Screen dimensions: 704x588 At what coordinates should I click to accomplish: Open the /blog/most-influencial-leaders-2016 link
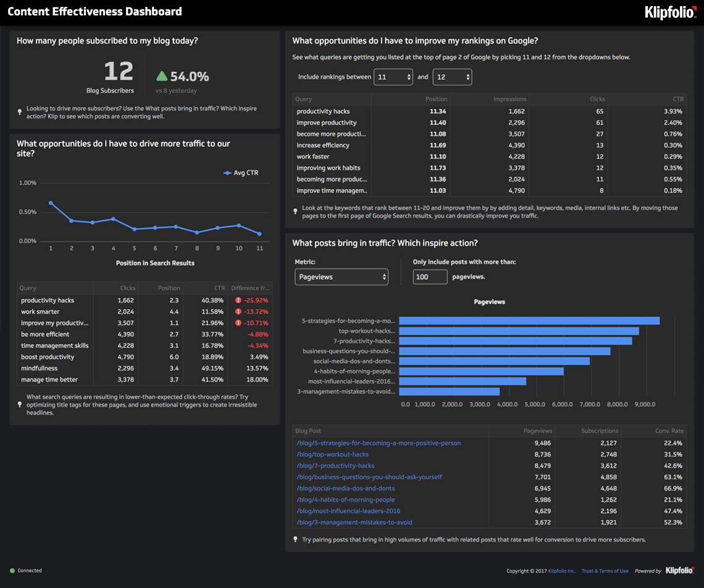(349, 511)
